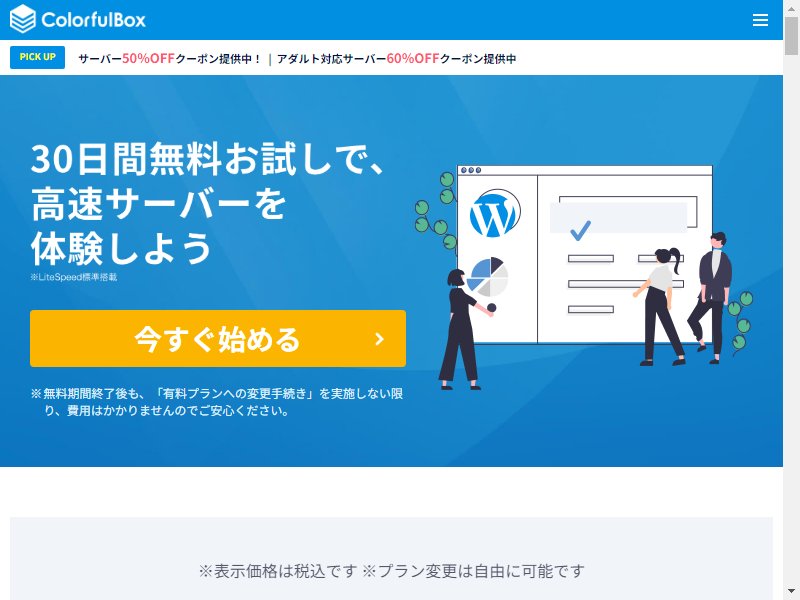Click the vertical scrollbar thumb
This screenshot has height=600, width=800.
click(x=791, y=35)
